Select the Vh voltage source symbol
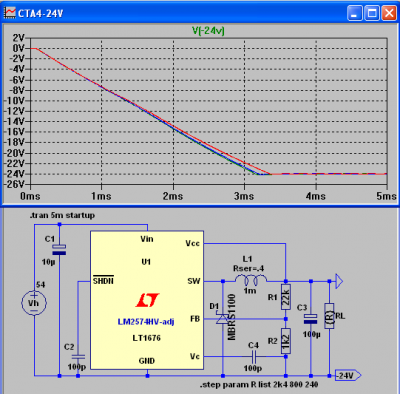 click(x=34, y=303)
